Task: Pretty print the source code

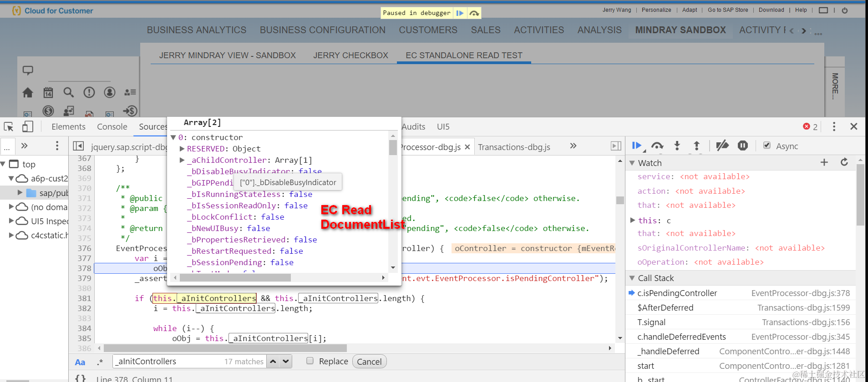Action: pyautogui.click(x=80, y=378)
